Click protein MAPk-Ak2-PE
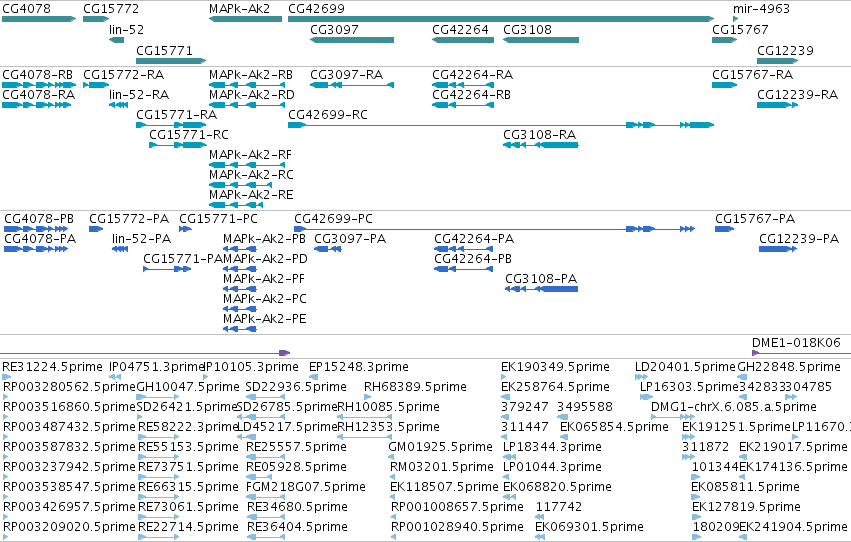This screenshot has width=851, height=542. [265, 319]
